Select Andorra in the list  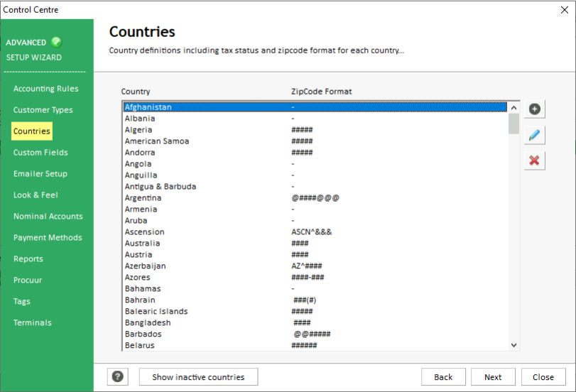click(315, 153)
